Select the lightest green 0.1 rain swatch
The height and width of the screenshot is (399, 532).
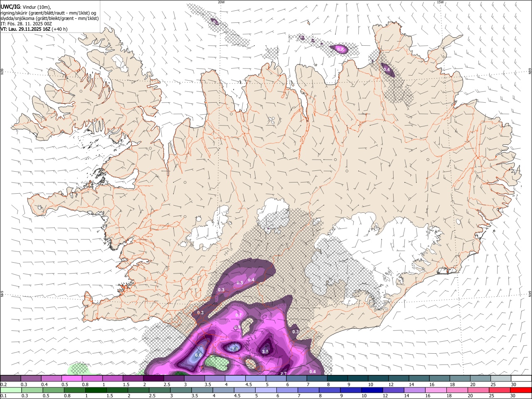(x=11, y=390)
